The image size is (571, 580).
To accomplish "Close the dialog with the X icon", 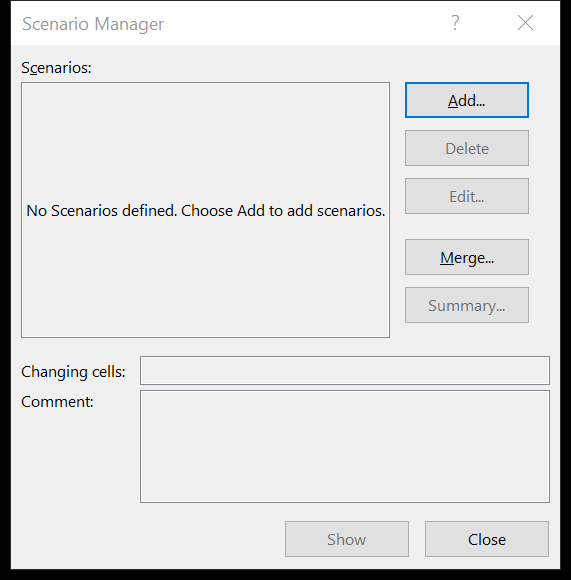I will [x=525, y=23].
